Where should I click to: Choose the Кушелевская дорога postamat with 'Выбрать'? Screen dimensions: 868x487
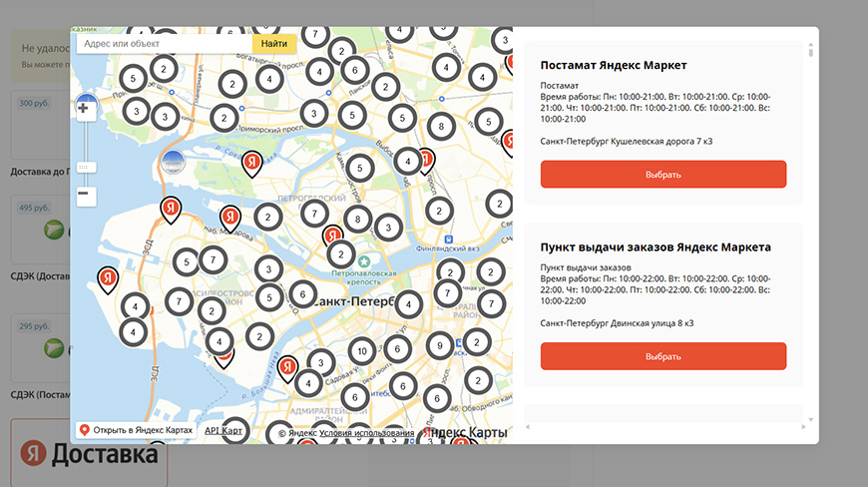[x=663, y=175]
